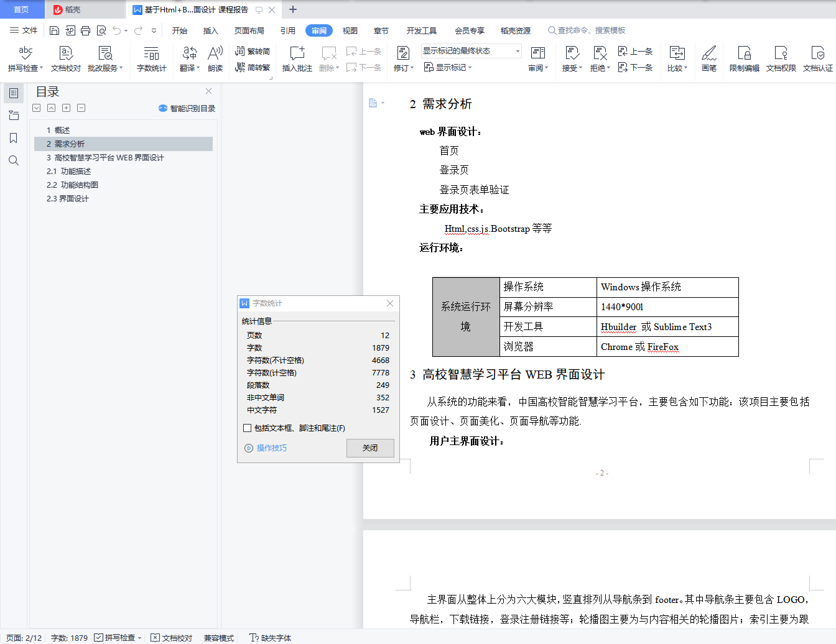Screen dimensions: 836x644
Task: Click the 修订 track changes icon
Action: tap(403, 53)
